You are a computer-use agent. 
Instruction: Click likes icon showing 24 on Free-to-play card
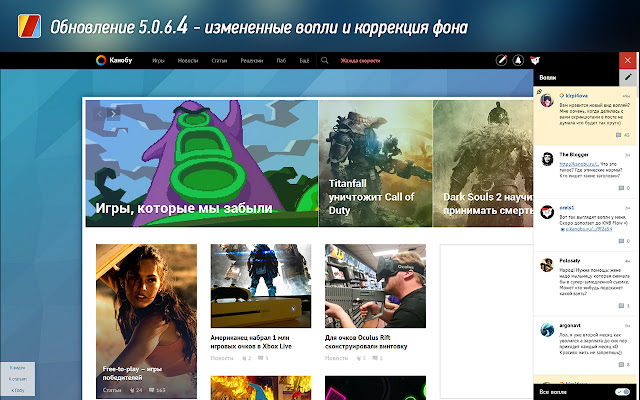coord(131,390)
